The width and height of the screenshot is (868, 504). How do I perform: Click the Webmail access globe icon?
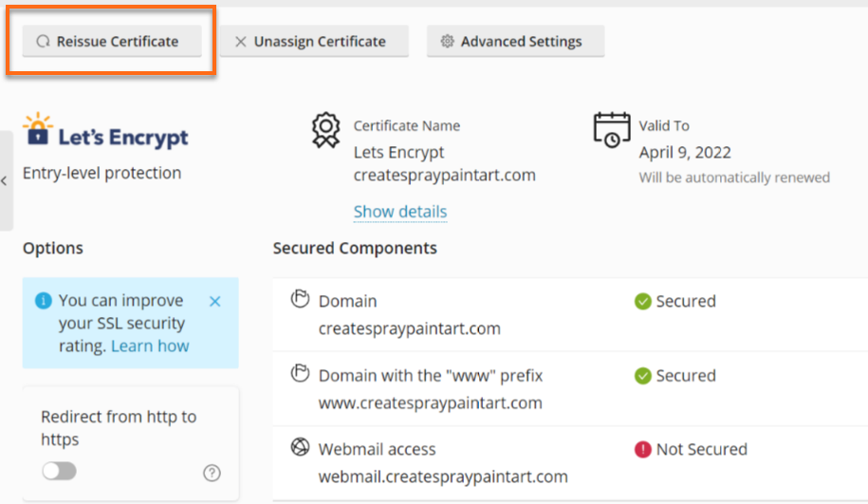click(300, 447)
